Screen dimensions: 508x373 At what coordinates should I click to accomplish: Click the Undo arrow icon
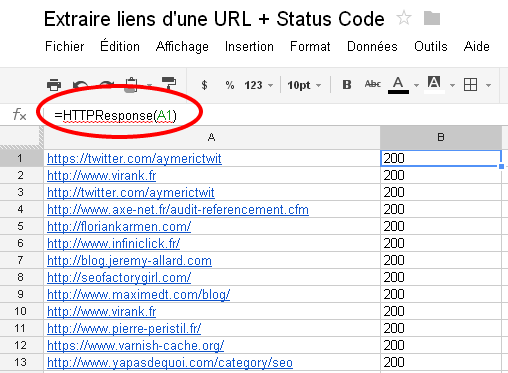pos(80,85)
